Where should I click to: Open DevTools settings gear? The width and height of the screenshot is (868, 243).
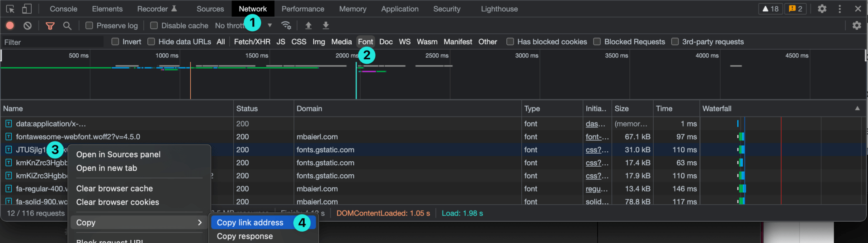(822, 9)
